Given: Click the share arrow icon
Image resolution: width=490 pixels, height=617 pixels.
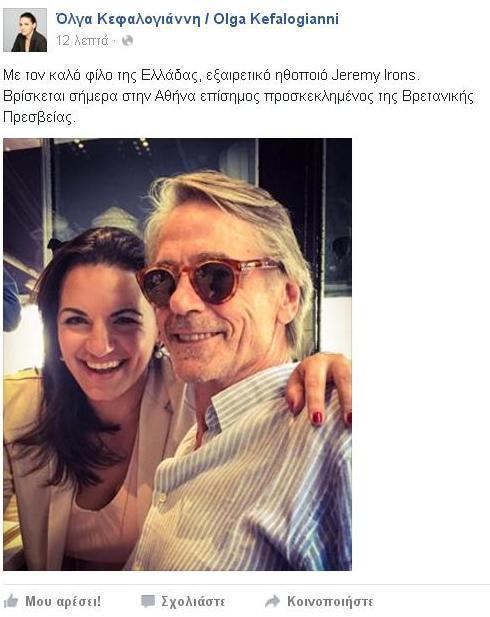Looking at the screenshot, I should (272, 601).
